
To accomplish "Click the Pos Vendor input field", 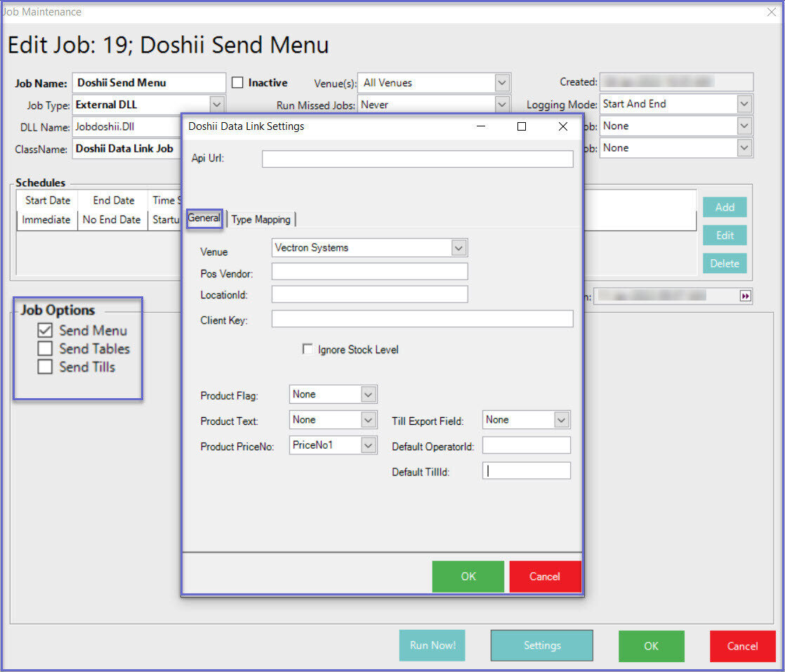I will click(x=369, y=272).
